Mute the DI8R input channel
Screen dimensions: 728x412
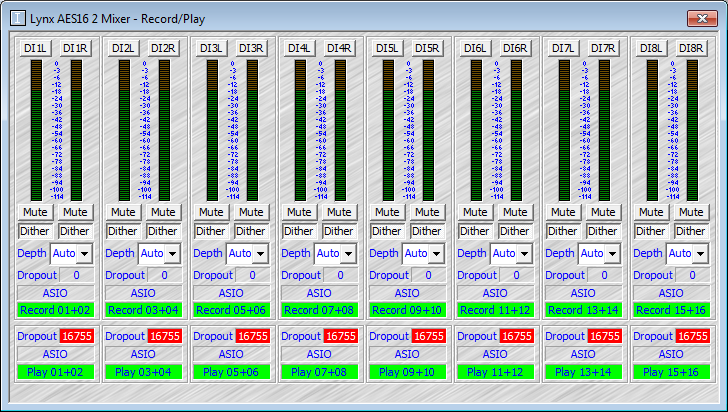coord(691,212)
